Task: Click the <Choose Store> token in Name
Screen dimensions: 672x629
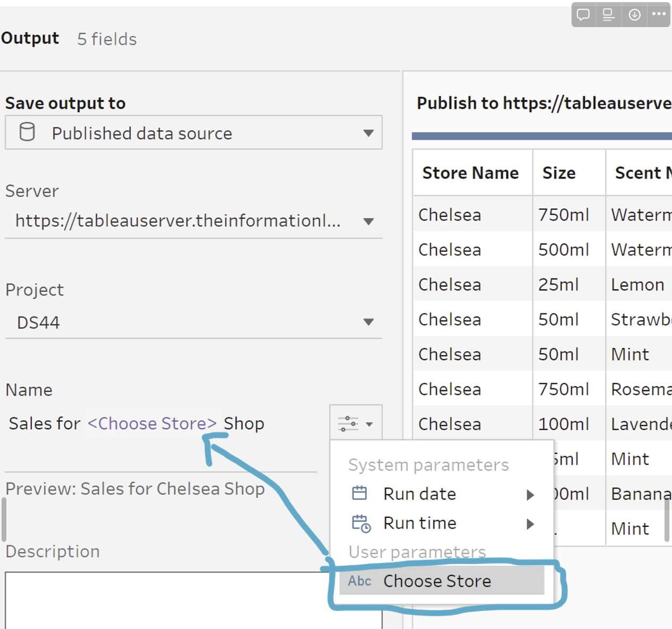Action: coord(152,423)
